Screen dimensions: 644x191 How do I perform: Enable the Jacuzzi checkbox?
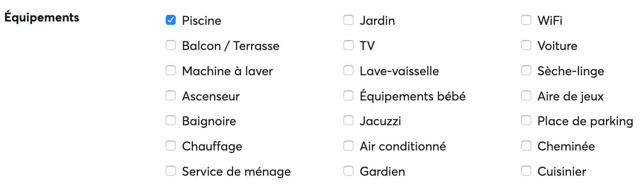tap(348, 121)
